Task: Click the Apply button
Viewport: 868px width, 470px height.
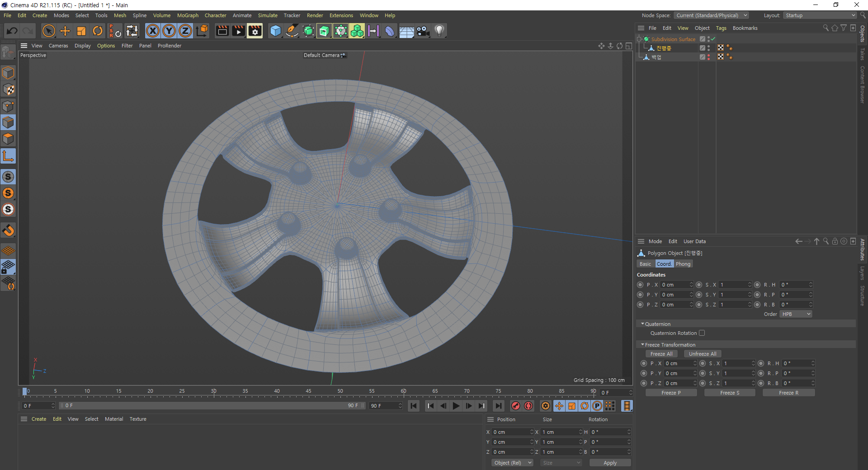Action: (610, 463)
